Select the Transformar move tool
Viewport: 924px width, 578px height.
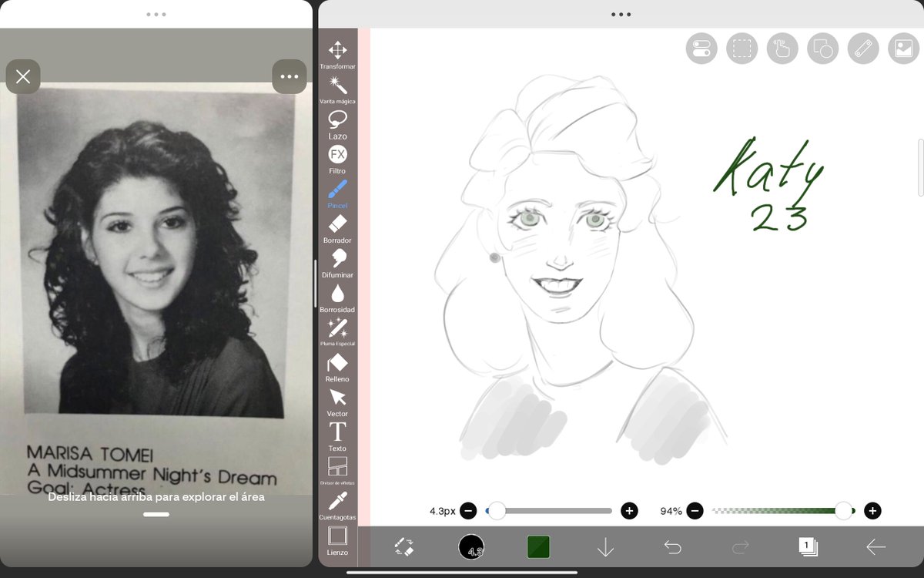pyautogui.click(x=337, y=56)
